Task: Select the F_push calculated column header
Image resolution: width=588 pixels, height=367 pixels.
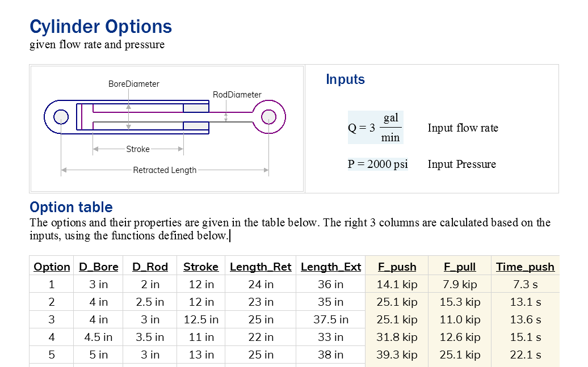Action: click(x=397, y=267)
